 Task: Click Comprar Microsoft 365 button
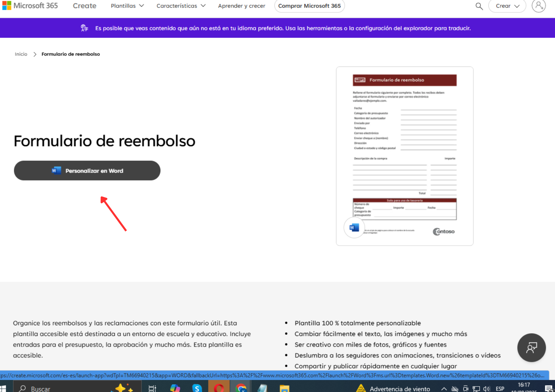pyautogui.click(x=309, y=6)
